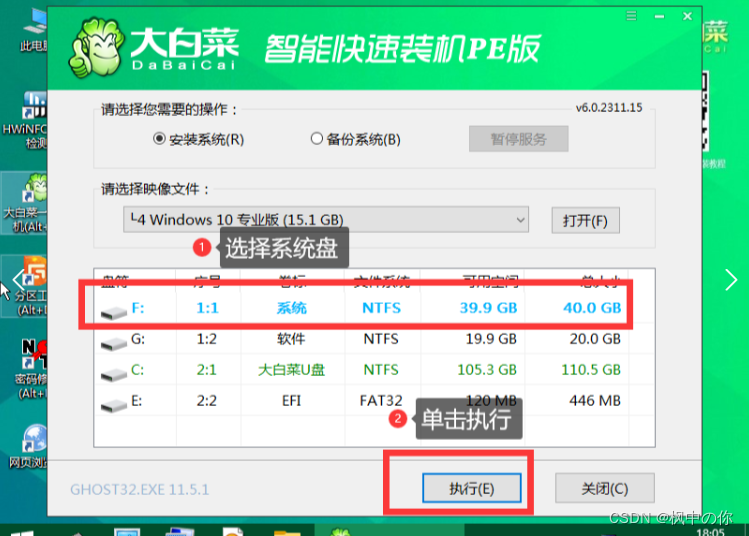Select drive icon of the G: row
The width and height of the screenshot is (749, 536).
[x=114, y=343]
